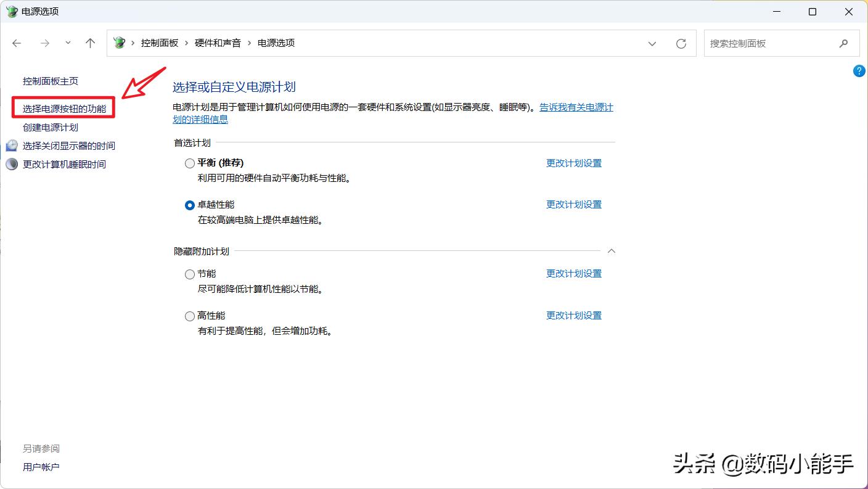The width and height of the screenshot is (868, 489).
Task: Click inside the 搜索控制面板 search box
Action: pyautogui.click(x=771, y=43)
